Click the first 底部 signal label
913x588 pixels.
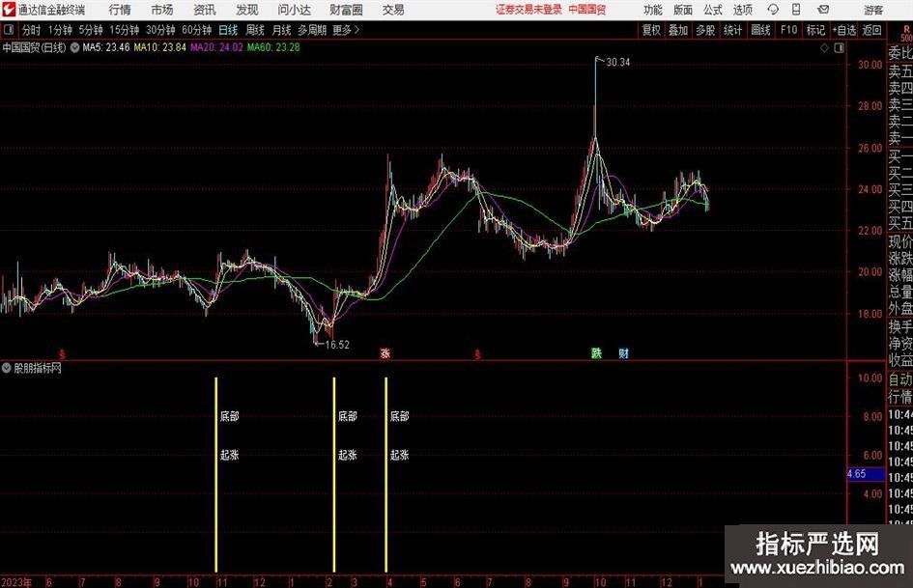click(229, 416)
